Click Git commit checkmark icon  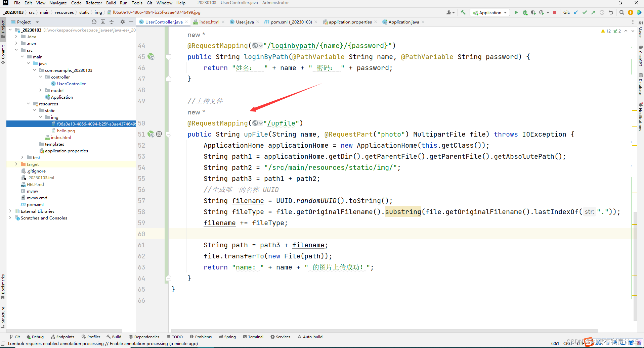pos(585,12)
